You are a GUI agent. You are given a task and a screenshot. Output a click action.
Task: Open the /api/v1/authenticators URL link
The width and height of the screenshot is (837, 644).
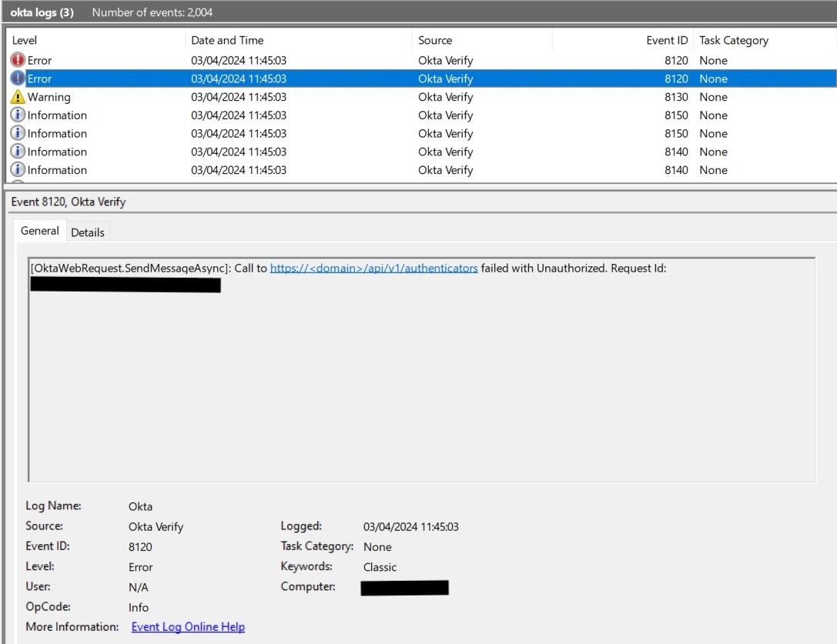click(x=373, y=269)
